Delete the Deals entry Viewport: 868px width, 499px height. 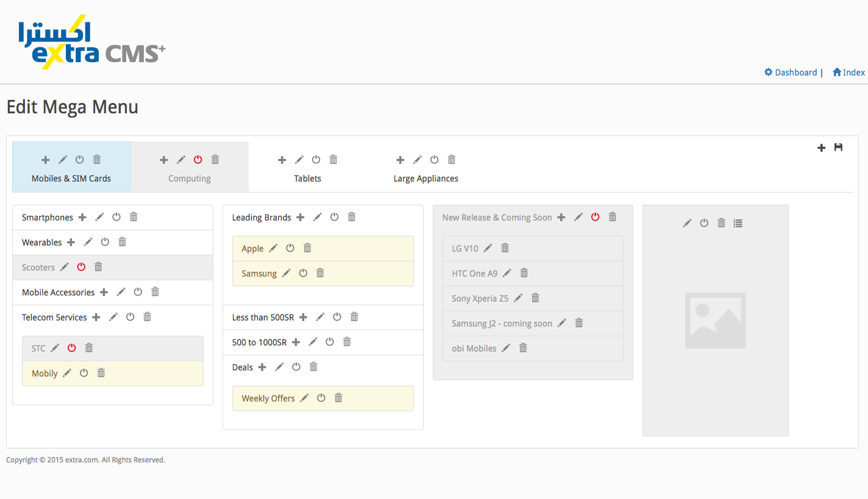pos(314,367)
